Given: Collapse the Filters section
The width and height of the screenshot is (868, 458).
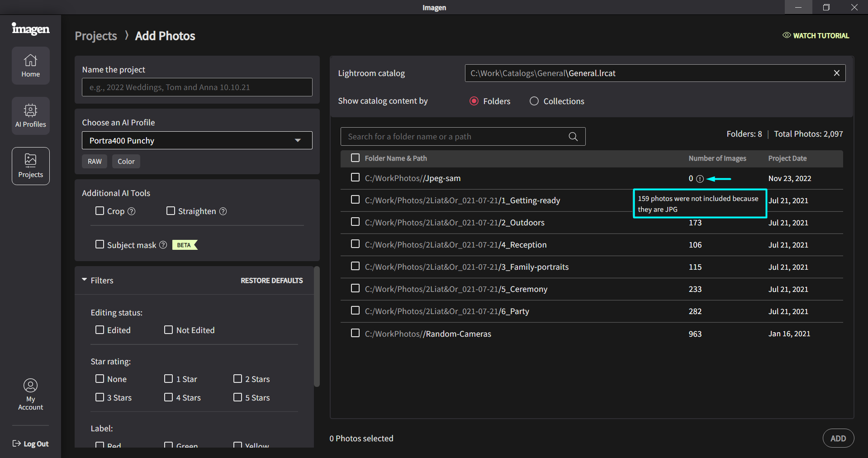Looking at the screenshot, I should click(85, 280).
